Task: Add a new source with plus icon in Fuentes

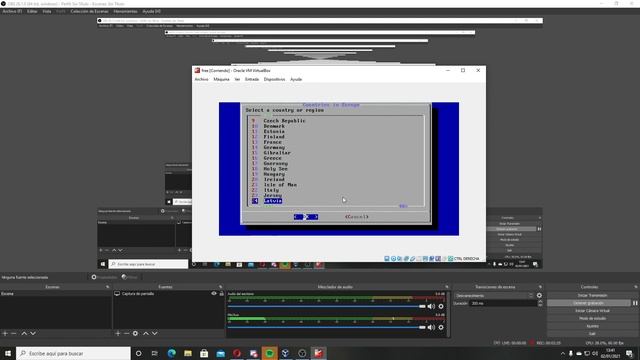Action: [x=118, y=333]
